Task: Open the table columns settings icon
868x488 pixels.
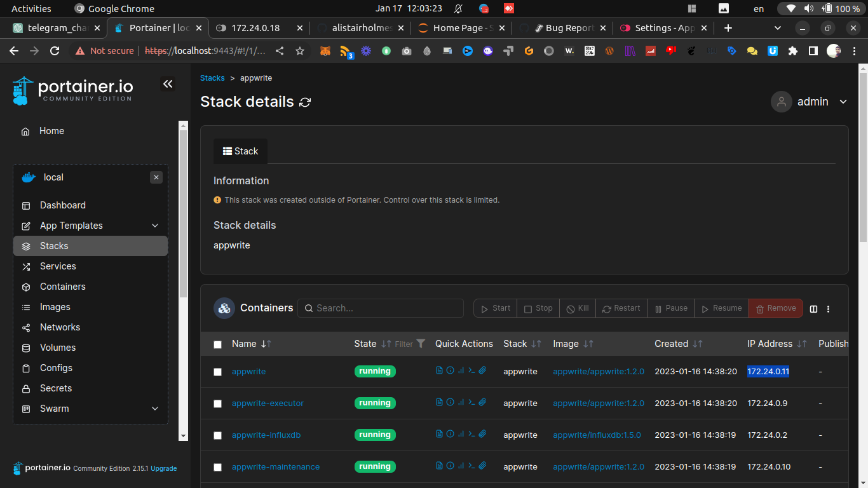Action: click(x=814, y=309)
